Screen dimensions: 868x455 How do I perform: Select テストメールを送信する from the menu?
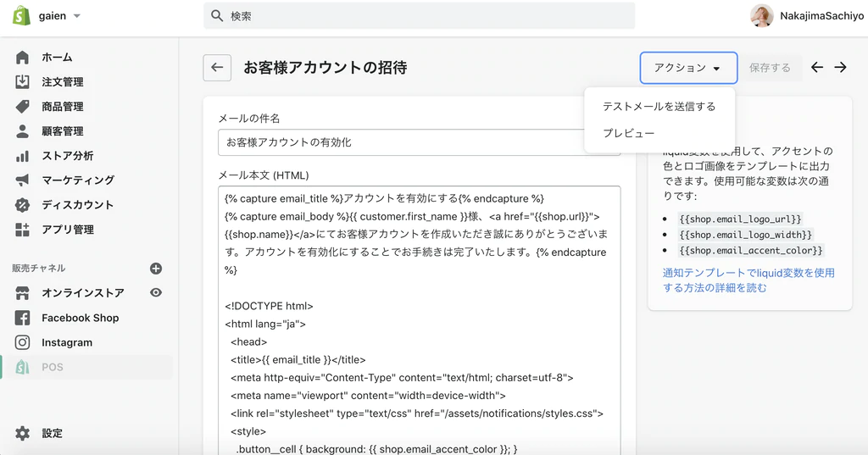[659, 107]
